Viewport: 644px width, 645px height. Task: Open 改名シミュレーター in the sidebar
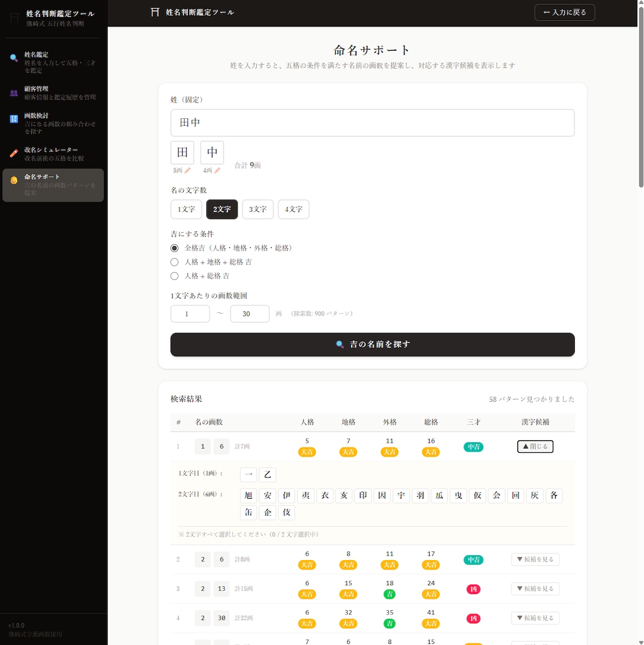(x=53, y=154)
